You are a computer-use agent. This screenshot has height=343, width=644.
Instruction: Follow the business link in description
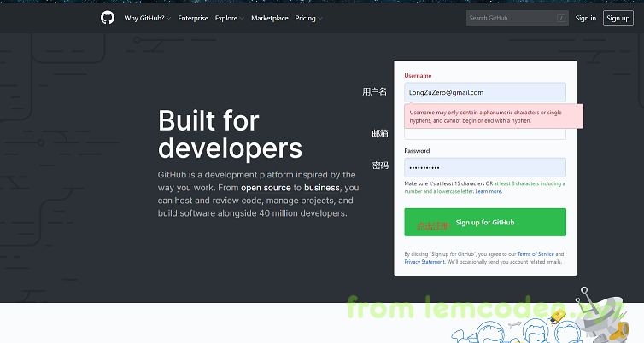pyautogui.click(x=321, y=187)
